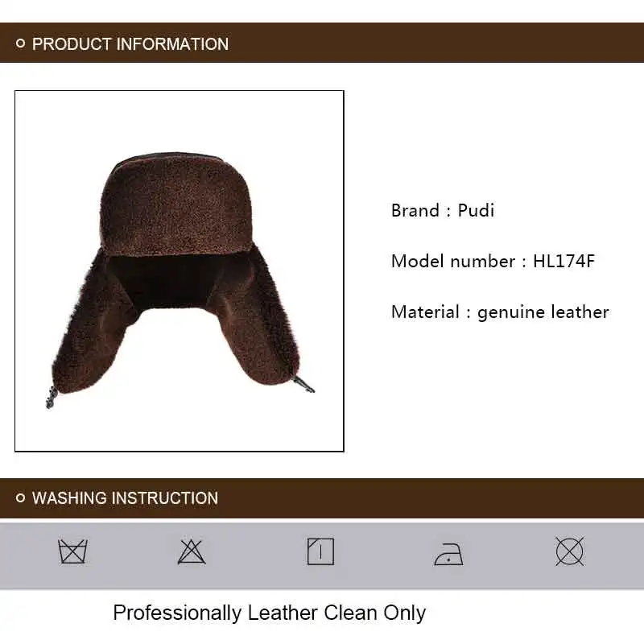Viewport: 644px width, 644px height.
Task: Click the hat's right ear flap buckle
Action: [304, 384]
